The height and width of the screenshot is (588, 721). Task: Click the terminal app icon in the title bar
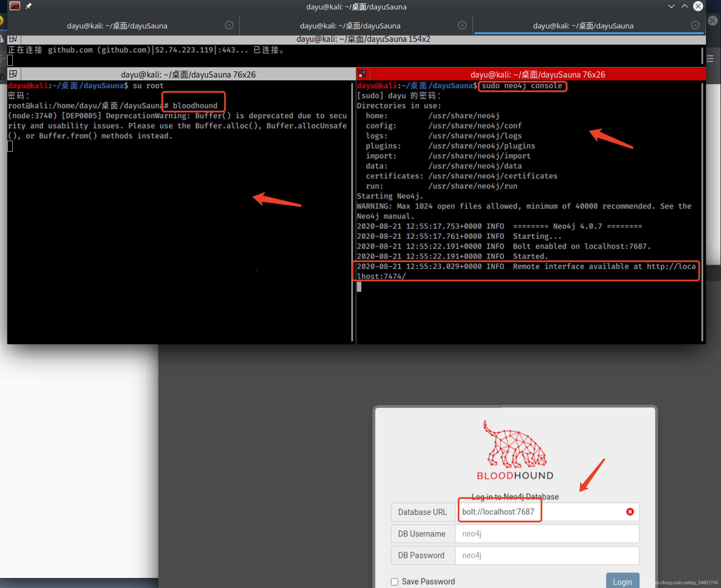pos(14,6)
